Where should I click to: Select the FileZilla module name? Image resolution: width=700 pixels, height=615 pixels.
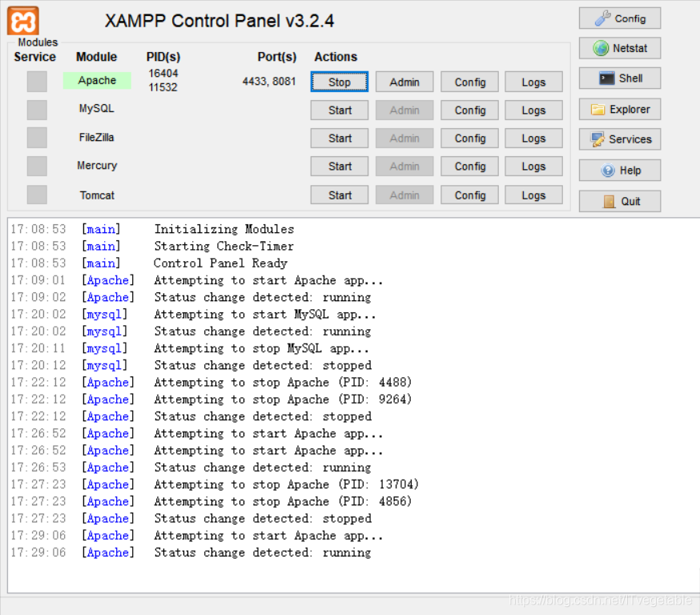point(96,138)
